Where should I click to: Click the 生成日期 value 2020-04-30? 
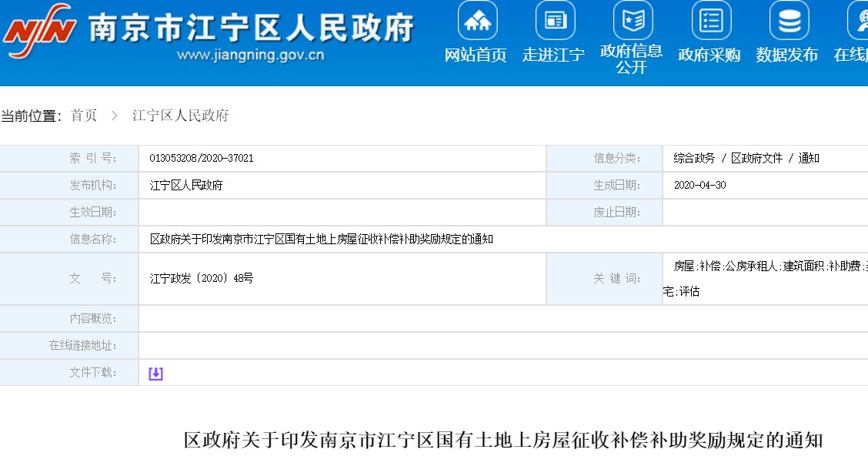699,186
